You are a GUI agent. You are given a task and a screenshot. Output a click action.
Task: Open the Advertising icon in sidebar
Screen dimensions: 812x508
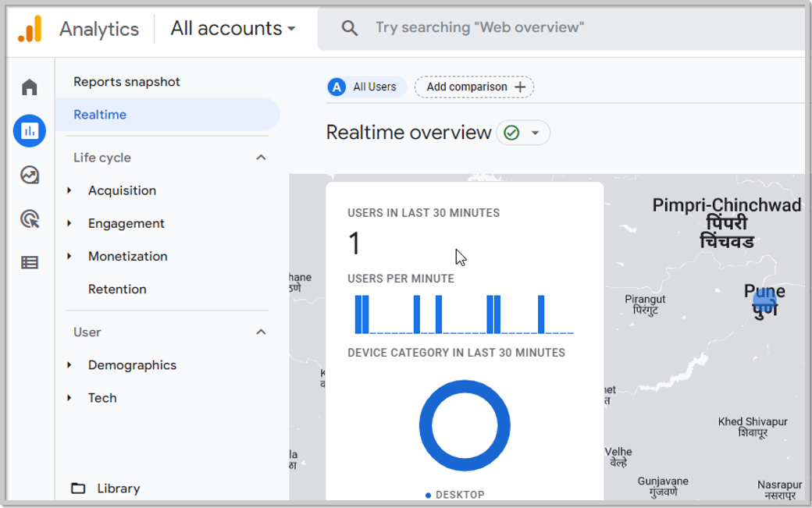30,218
